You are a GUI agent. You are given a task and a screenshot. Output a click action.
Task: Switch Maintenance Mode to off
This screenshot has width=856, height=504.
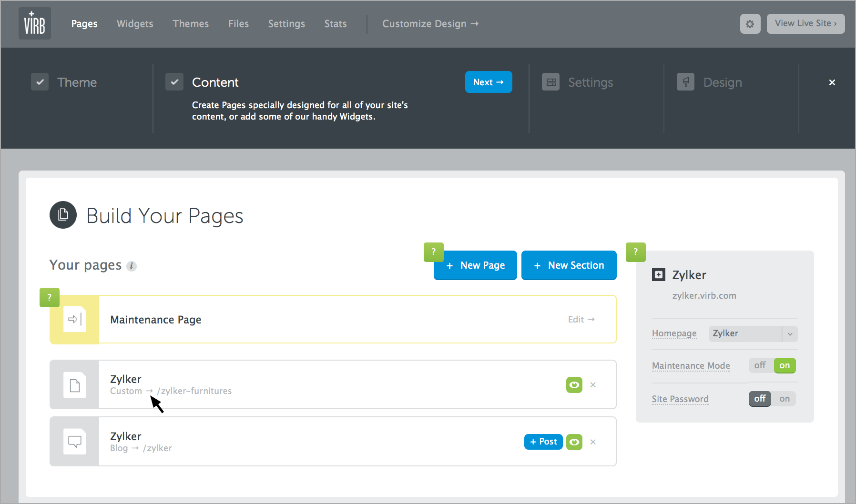(x=760, y=365)
